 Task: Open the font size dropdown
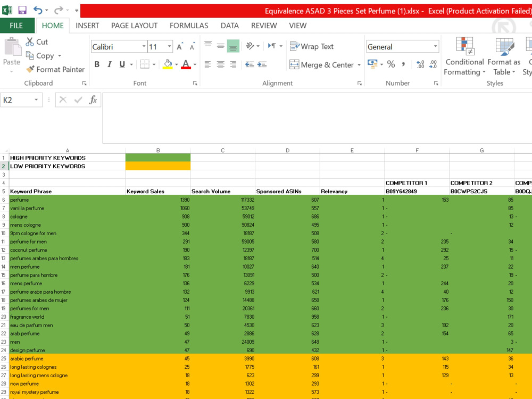click(x=169, y=46)
